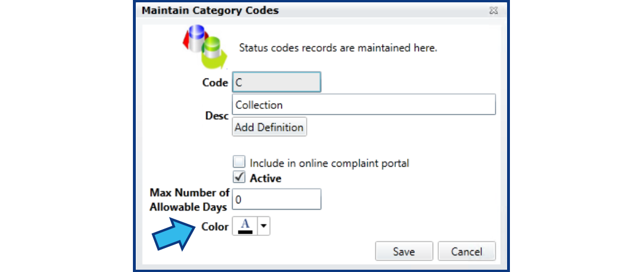This screenshot has height=272, width=644.
Task: Cancel the category code changes
Action: [x=466, y=251]
